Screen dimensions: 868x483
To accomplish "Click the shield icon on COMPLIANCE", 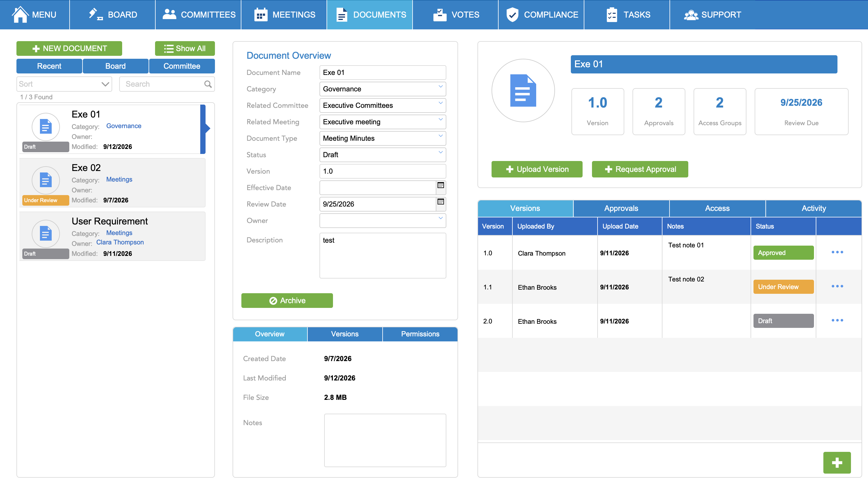I will click(x=512, y=14).
